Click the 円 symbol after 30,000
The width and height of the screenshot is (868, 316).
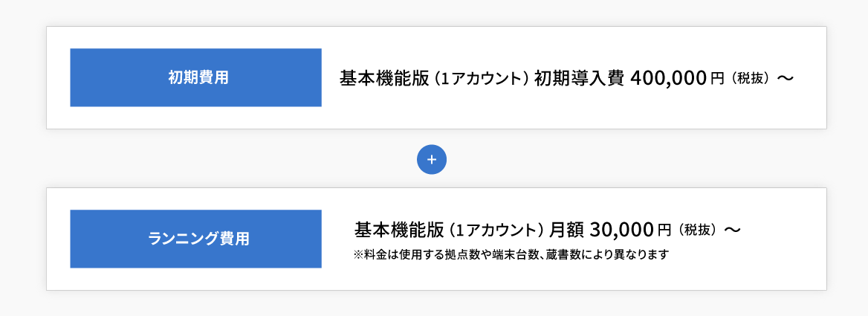664,229
